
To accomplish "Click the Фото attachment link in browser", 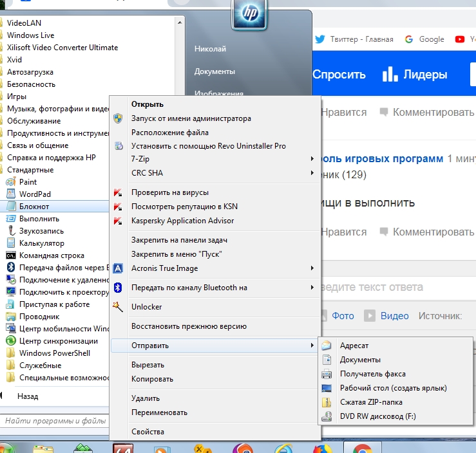I will pyautogui.click(x=343, y=316).
